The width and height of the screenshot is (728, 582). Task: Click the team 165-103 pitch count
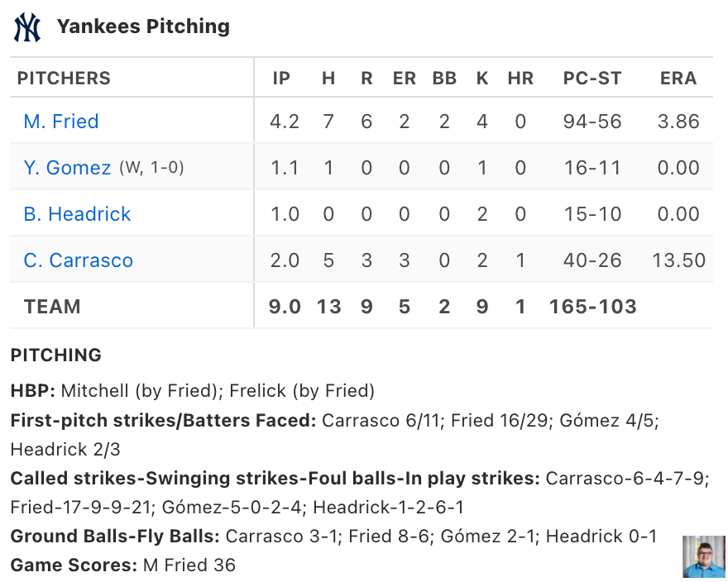[592, 307]
